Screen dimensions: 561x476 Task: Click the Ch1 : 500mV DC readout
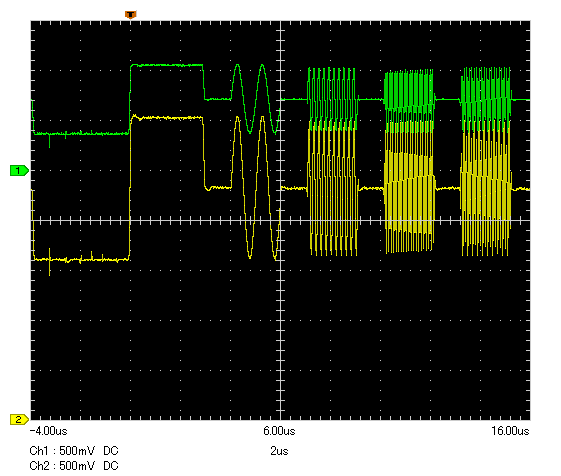[x=74, y=451]
